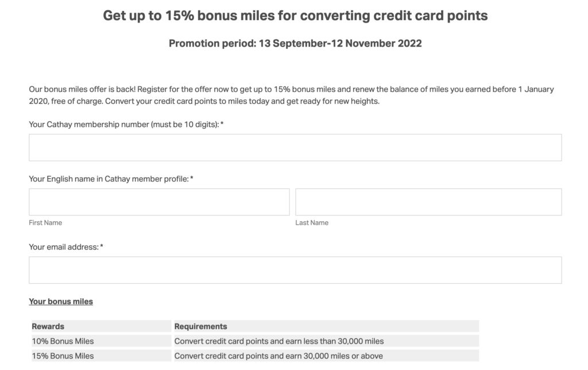Click the 'First Name' caption under the field
Image resolution: width=588 pixels, height=370 pixels.
(45, 223)
